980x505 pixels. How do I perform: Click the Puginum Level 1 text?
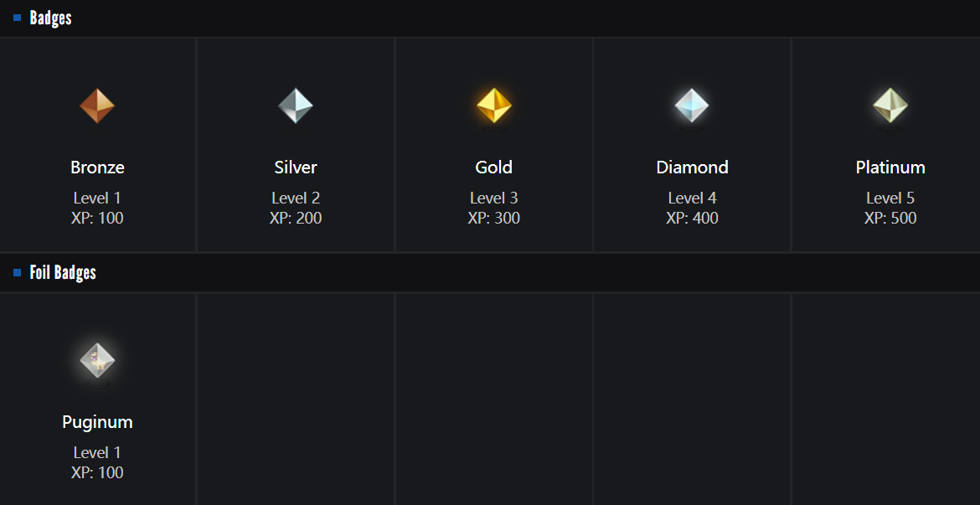pyautogui.click(x=97, y=453)
